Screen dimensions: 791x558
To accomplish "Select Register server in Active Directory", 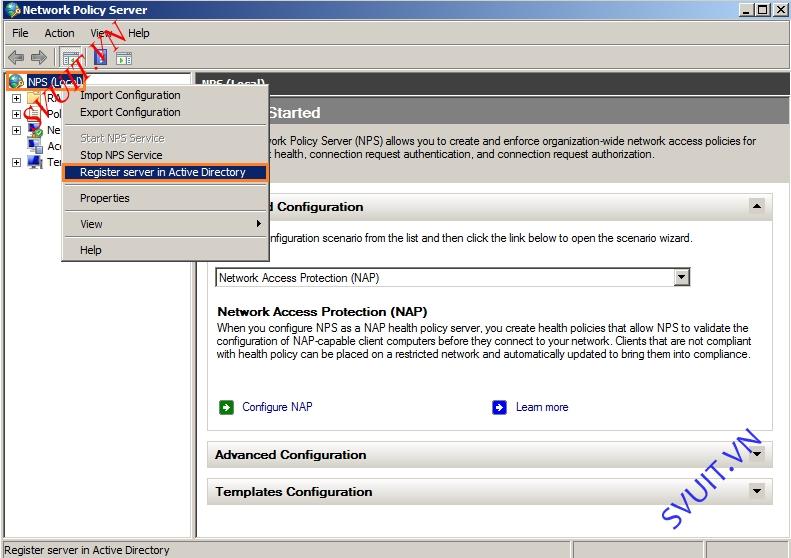I will pos(165,172).
